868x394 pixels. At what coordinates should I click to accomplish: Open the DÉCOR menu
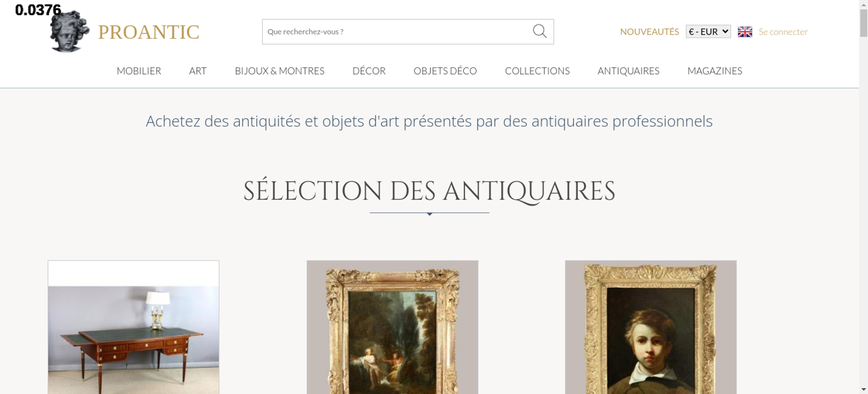click(x=369, y=71)
